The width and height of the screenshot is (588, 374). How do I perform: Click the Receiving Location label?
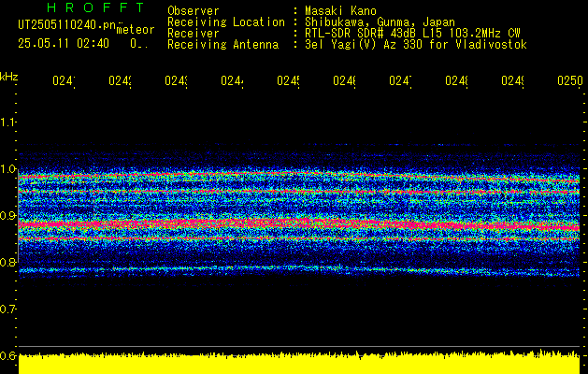[x=226, y=22]
